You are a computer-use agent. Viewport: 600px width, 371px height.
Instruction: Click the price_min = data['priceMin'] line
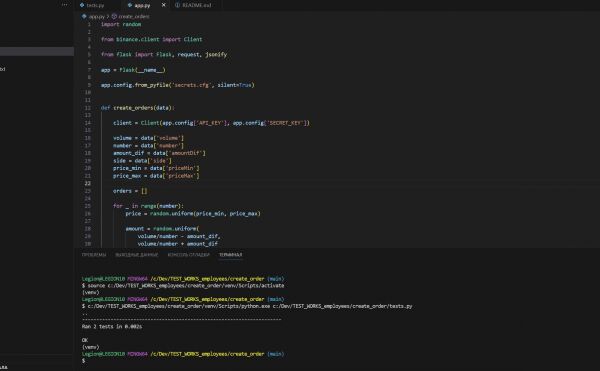click(x=156, y=168)
